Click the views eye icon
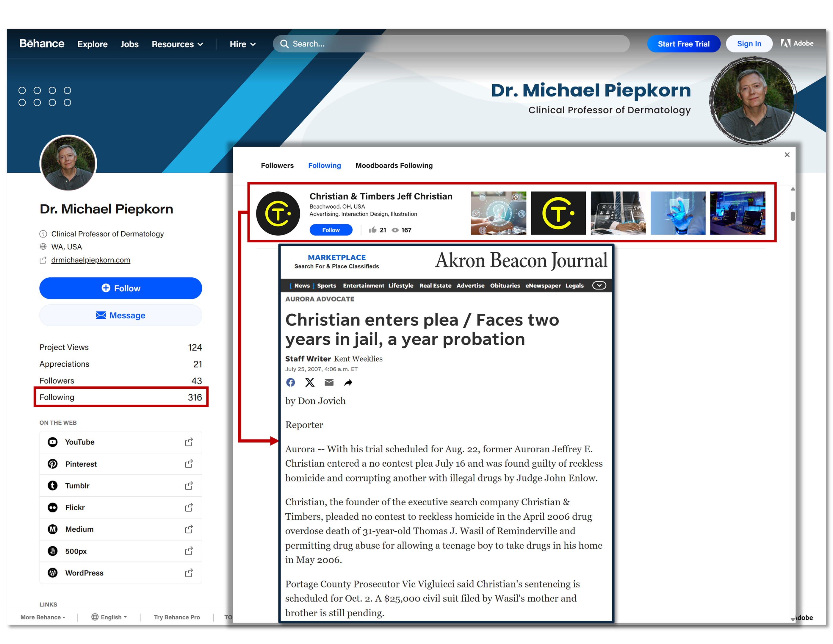Image resolution: width=833 pixels, height=644 pixels. 395,230
